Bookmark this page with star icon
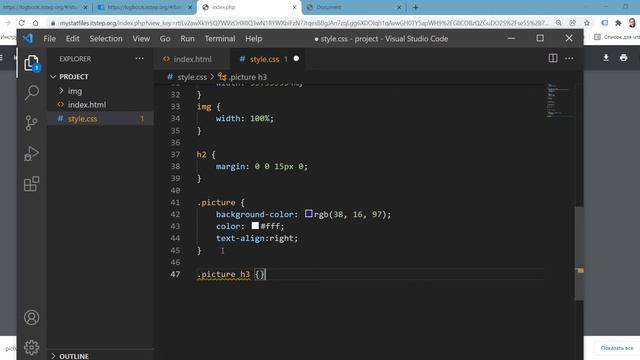Viewport: 640px width, 360px height. click(x=587, y=23)
